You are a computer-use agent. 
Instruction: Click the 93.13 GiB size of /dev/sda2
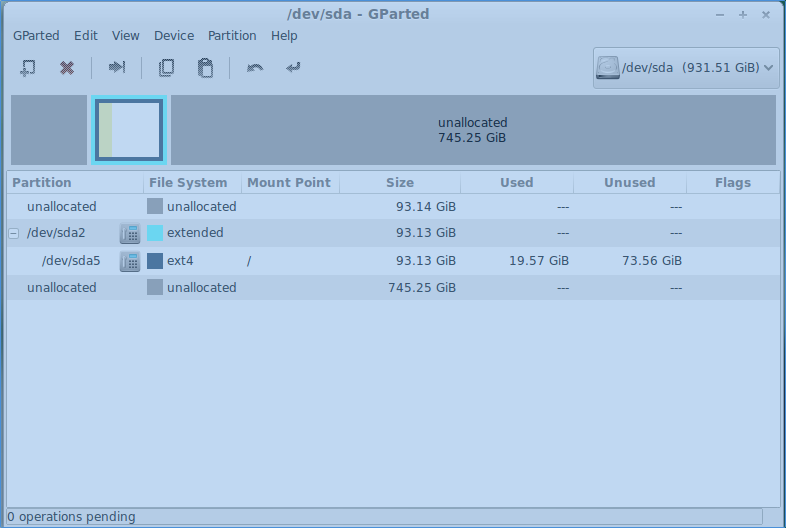426,233
